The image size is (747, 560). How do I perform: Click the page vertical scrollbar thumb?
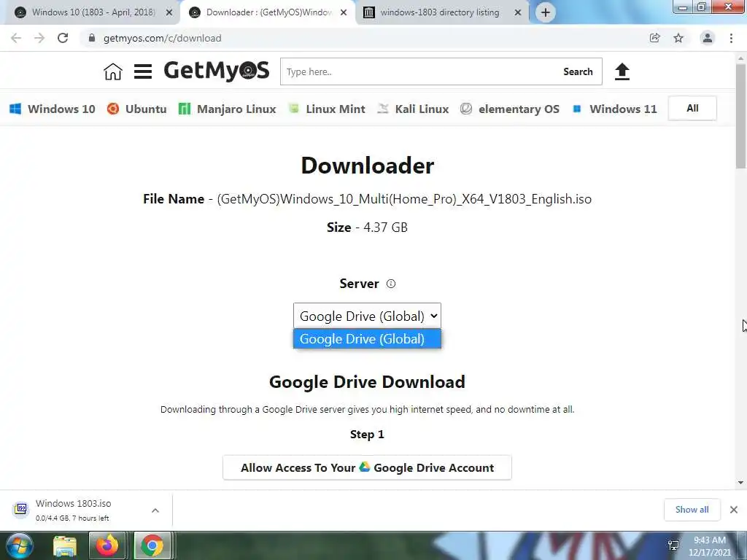[x=741, y=116]
